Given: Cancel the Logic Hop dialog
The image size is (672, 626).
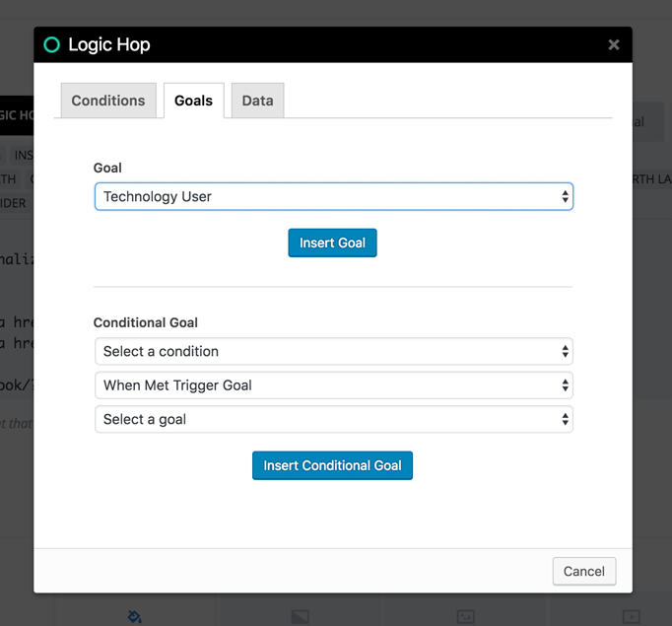Looking at the screenshot, I should (x=584, y=571).
